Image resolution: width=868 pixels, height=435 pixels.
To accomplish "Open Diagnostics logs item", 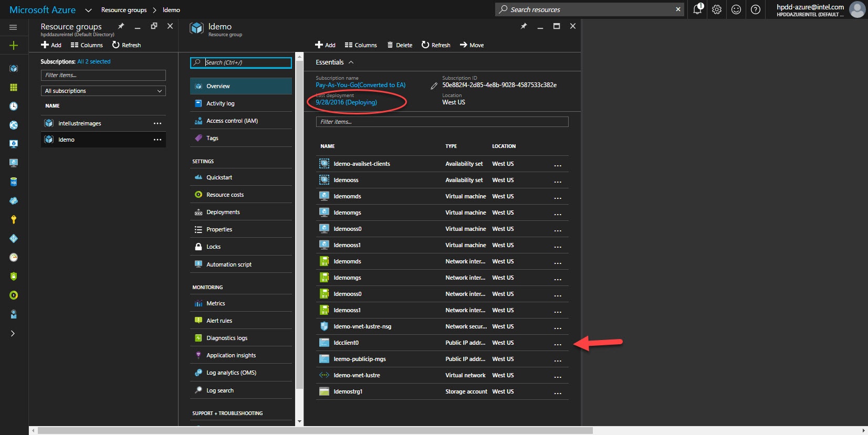I will tap(241, 338).
